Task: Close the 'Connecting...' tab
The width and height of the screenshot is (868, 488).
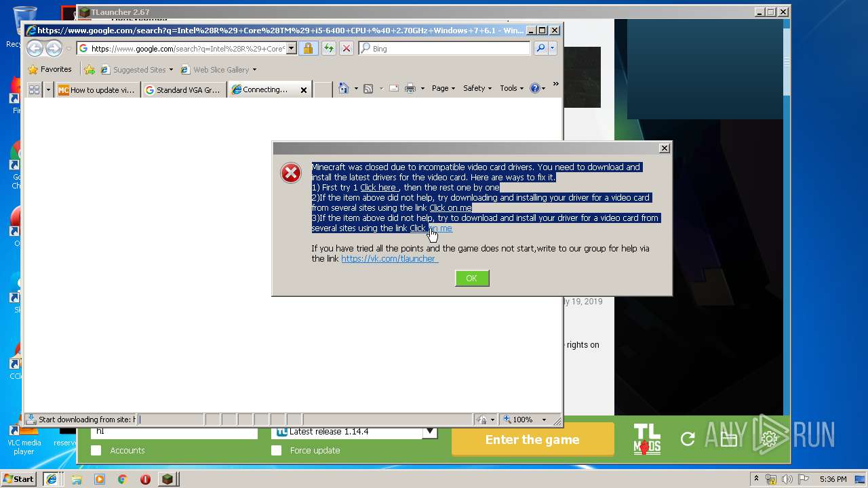Action: (x=304, y=89)
